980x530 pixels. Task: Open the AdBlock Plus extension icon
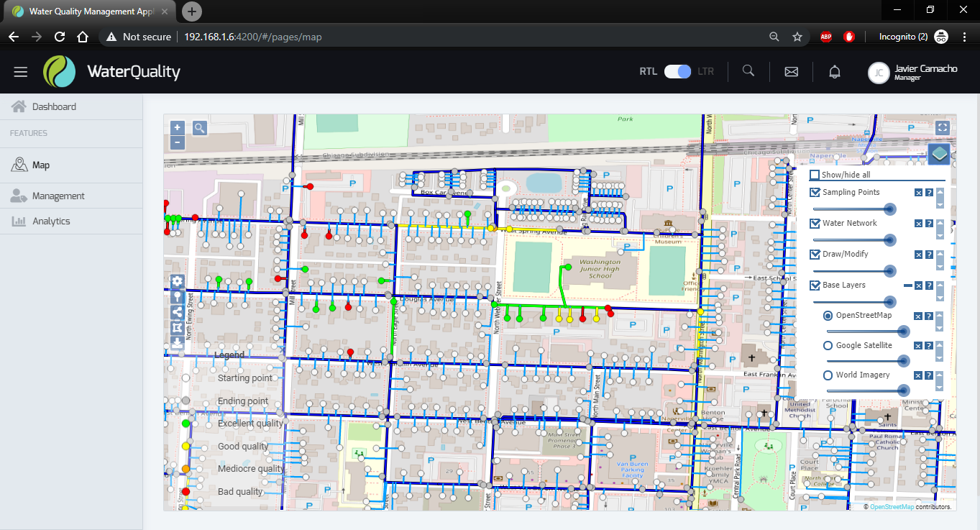(826, 37)
